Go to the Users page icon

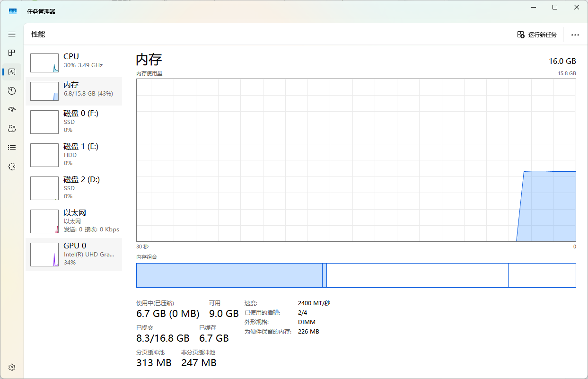[12, 129]
